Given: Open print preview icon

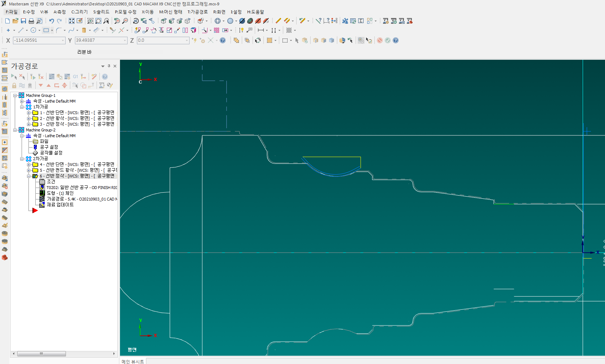Looking at the screenshot, I should pos(39,21).
